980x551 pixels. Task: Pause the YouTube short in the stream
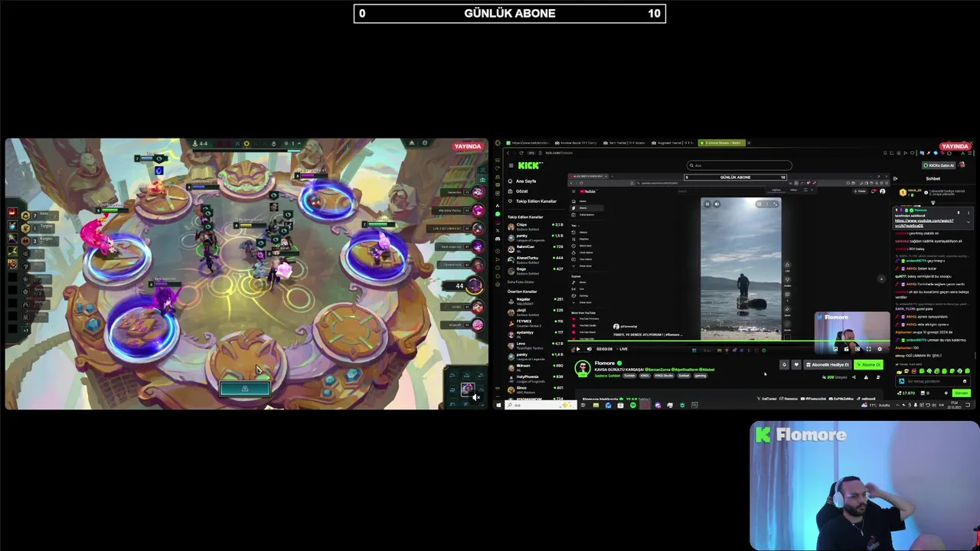click(x=707, y=204)
